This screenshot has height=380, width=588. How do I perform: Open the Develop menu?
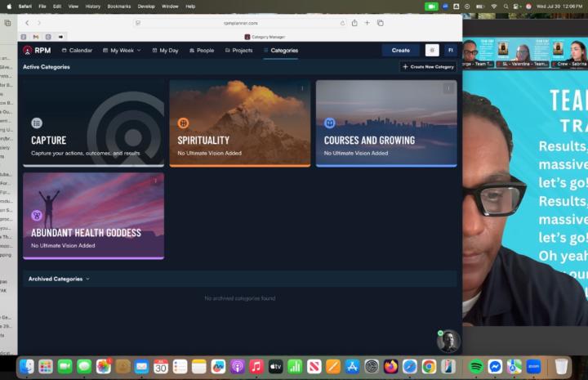point(146,7)
